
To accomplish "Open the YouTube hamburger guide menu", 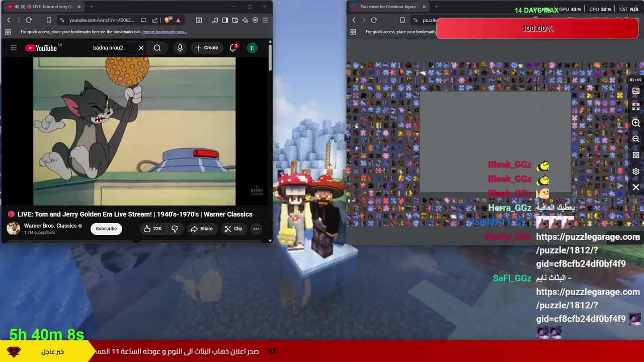I will click(x=14, y=48).
